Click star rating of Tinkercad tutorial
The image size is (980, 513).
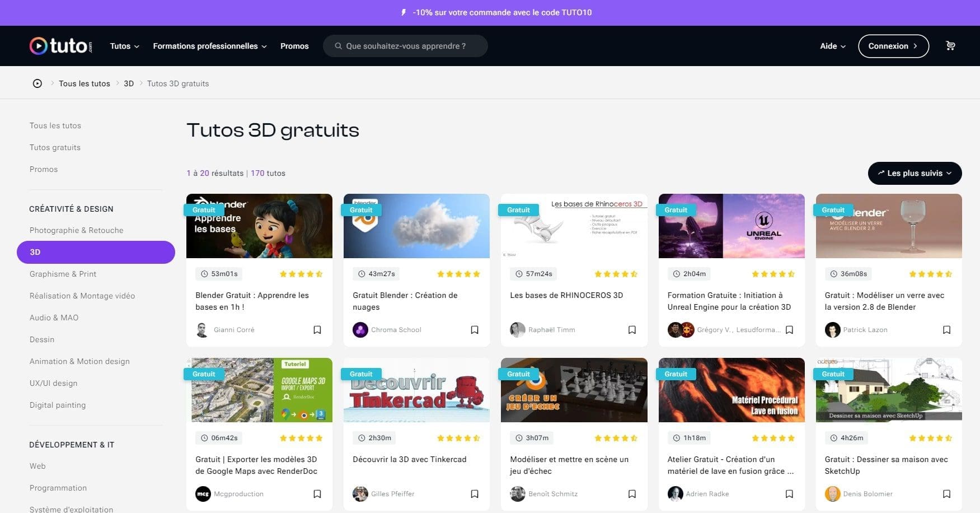point(458,438)
